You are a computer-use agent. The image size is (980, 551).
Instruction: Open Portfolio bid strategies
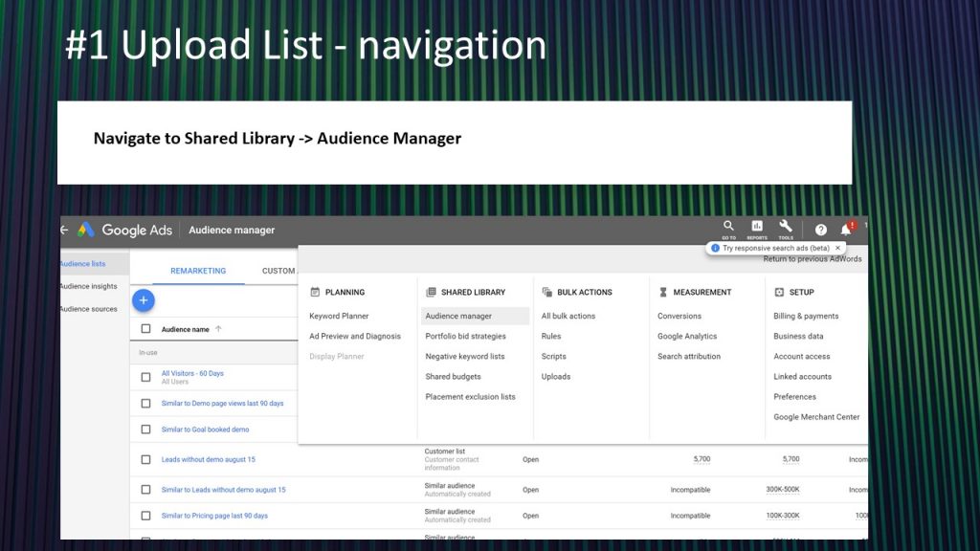point(466,336)
